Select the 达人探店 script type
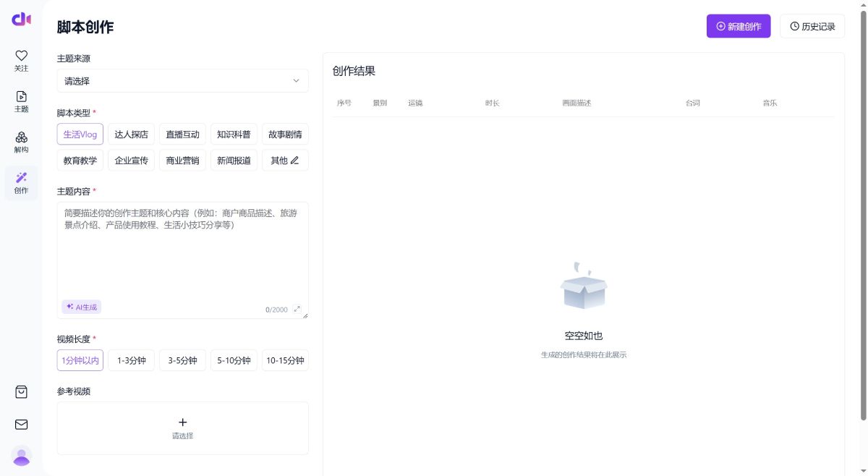868x476 pixels. pos(131,134)
